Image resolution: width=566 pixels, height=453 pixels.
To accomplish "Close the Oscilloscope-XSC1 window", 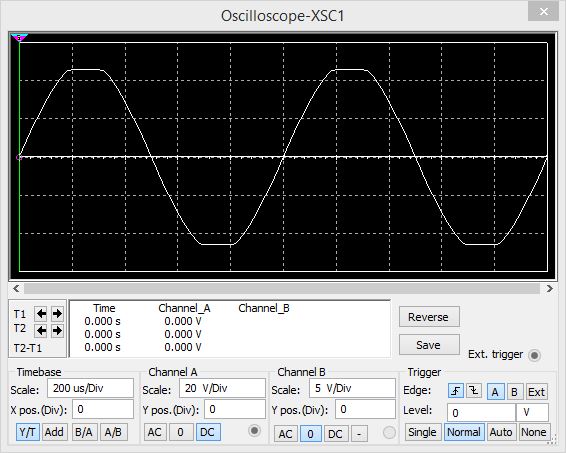I will tap(544, 12).
